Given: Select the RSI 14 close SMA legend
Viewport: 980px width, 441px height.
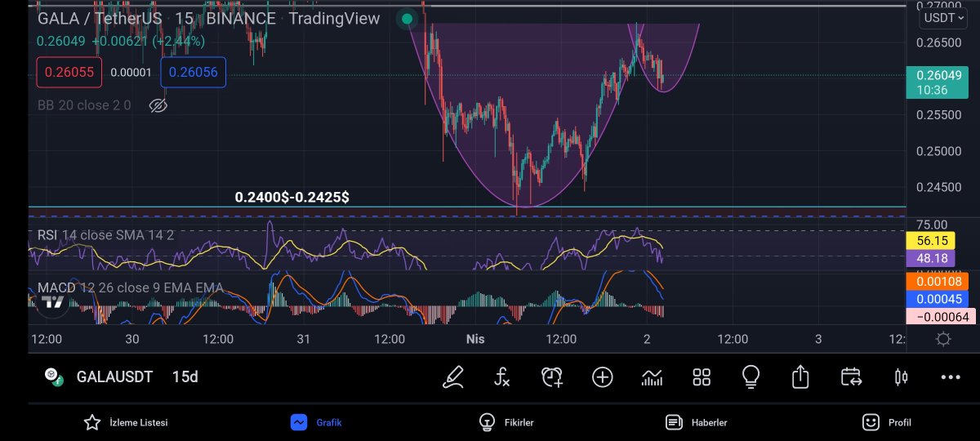Looking at the screenshot, I should tap(105, 235).
